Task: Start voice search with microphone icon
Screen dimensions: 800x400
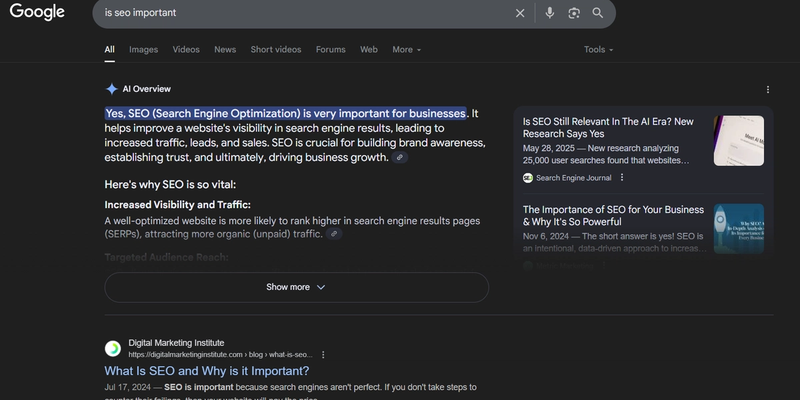Action: click(x=549, y=13)
